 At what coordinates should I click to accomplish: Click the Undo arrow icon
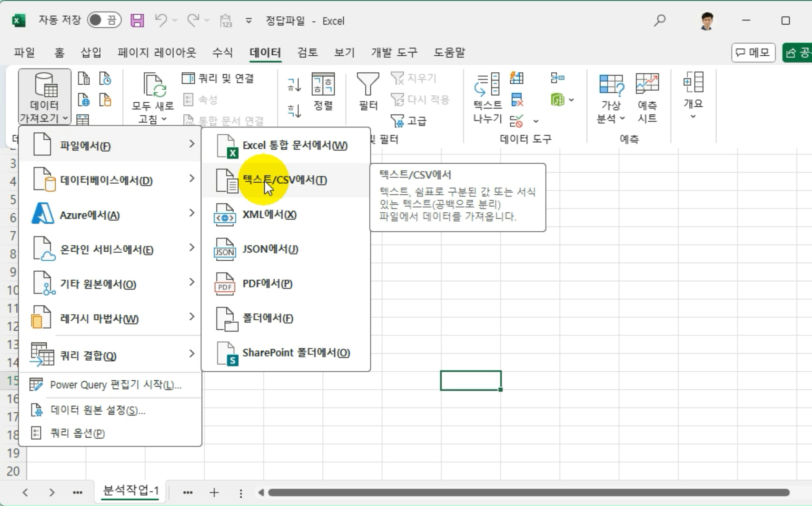(x=161, y=20)
